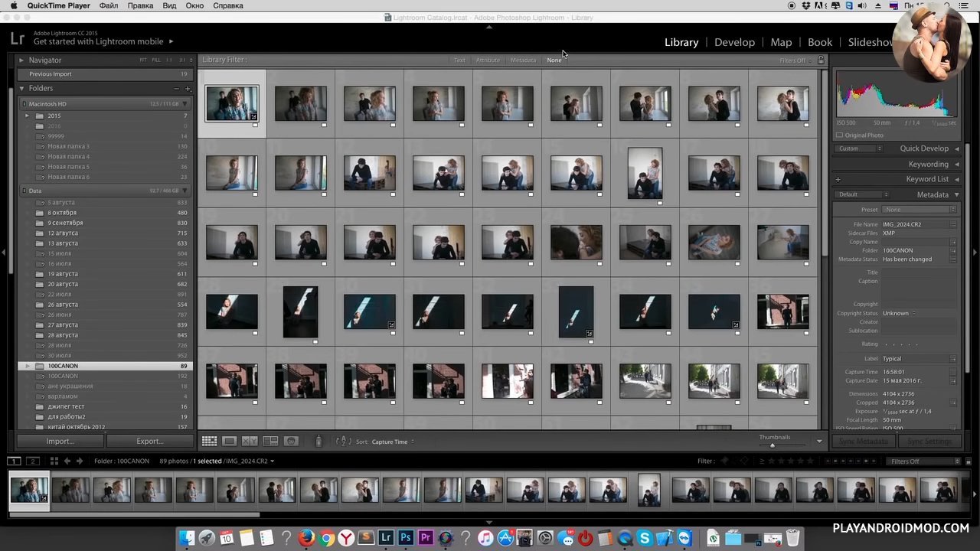Open Lightroom from the Dock

pyautogui.click(x=386, y=538)
